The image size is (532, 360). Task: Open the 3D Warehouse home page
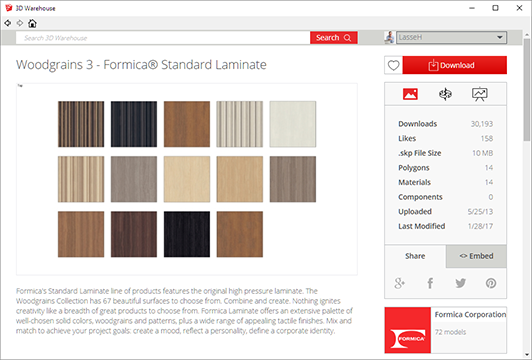pos(32,23)
